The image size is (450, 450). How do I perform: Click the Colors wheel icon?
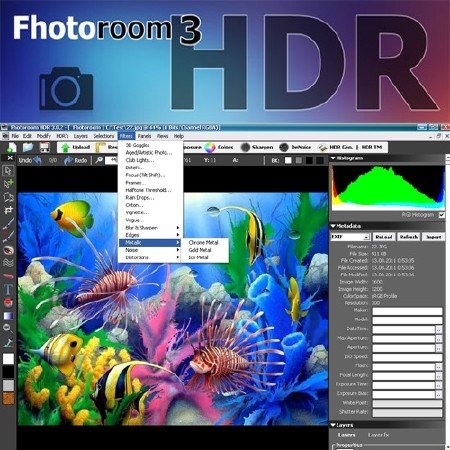point(210,147)
